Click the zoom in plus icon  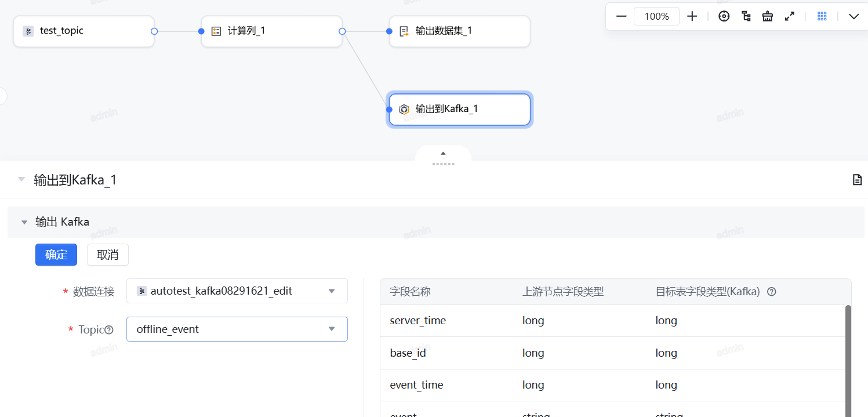pos(692,16)
